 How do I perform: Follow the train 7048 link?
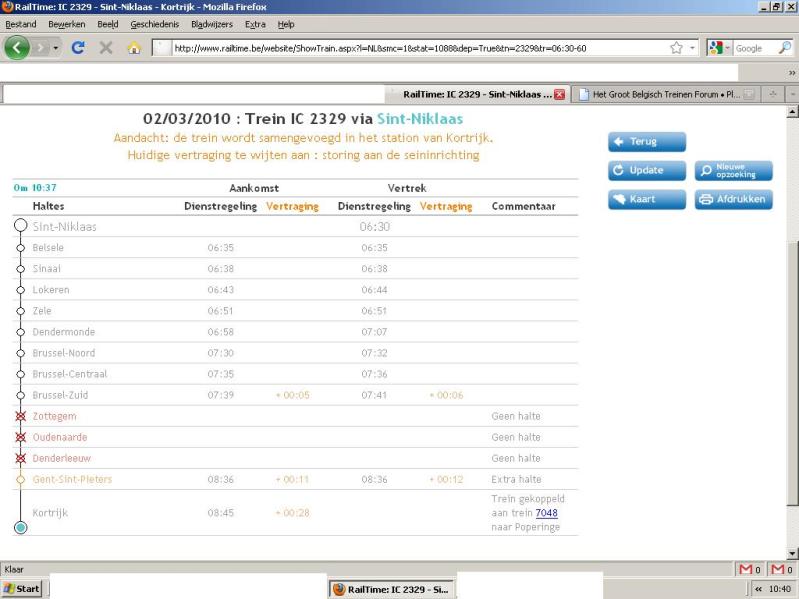(x=546, y=513)
